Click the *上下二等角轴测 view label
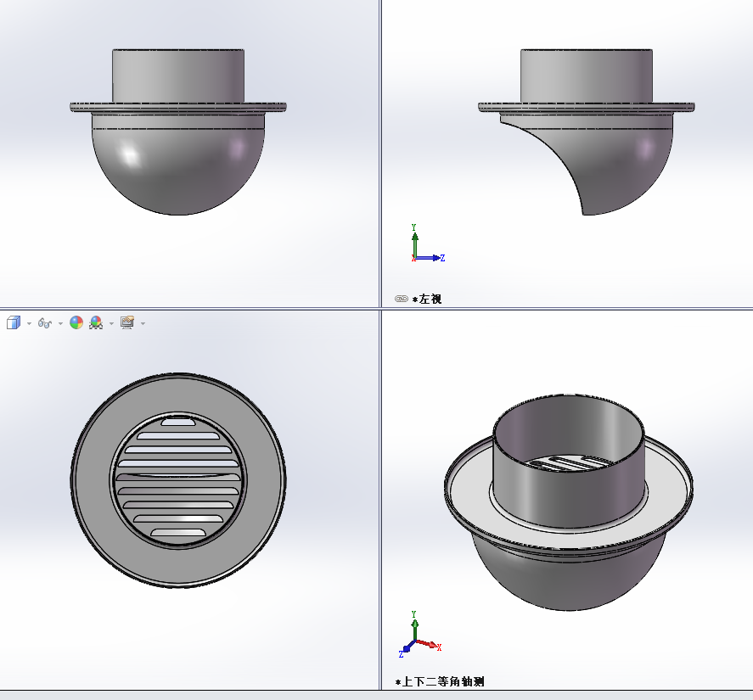Viewport: 753px width, 700px height. [440, 681]
